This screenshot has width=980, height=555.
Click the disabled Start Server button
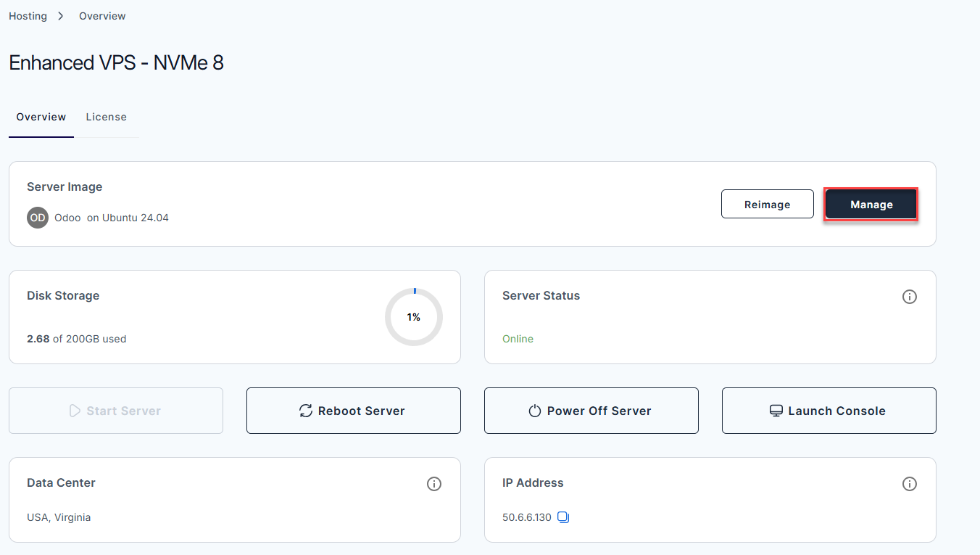[x=115, y=411]
